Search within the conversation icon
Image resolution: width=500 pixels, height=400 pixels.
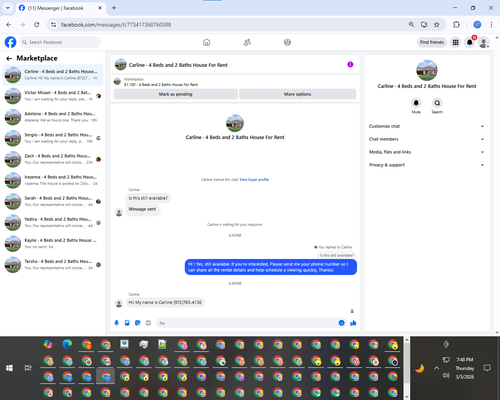[437, 103]
